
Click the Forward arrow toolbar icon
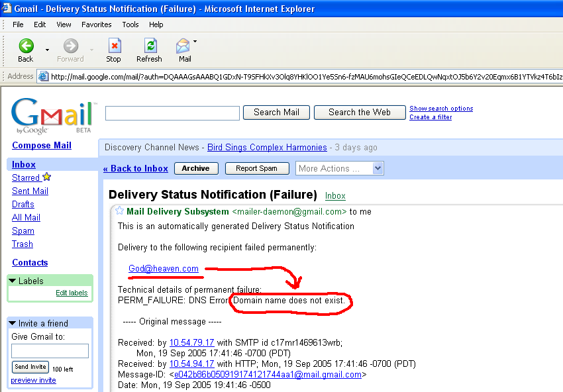pos(70,46)
